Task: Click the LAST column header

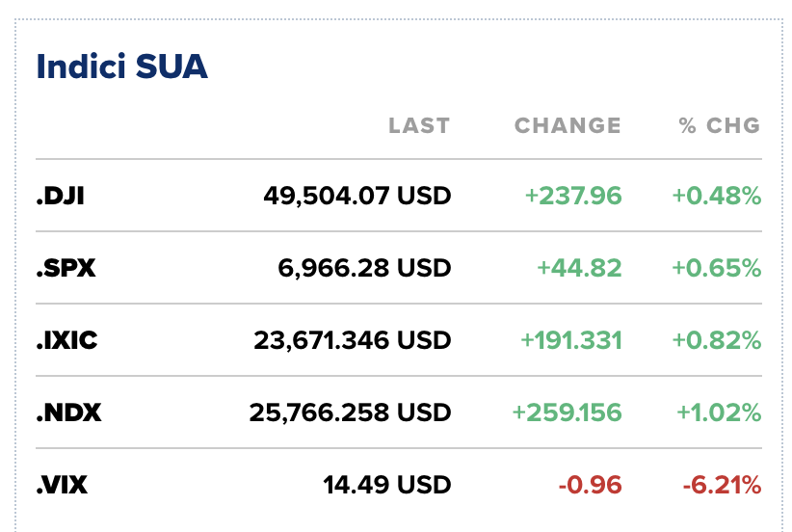Action: point(419,125)
